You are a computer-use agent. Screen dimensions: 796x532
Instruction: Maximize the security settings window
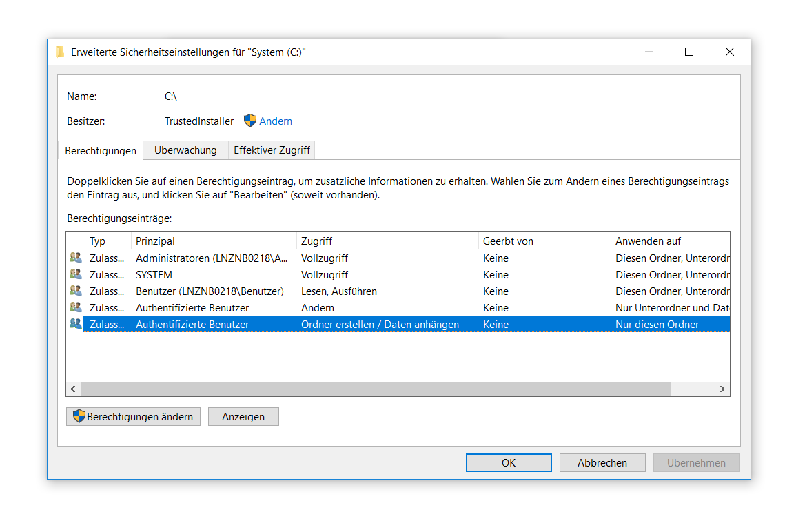(x=688, y=52)
